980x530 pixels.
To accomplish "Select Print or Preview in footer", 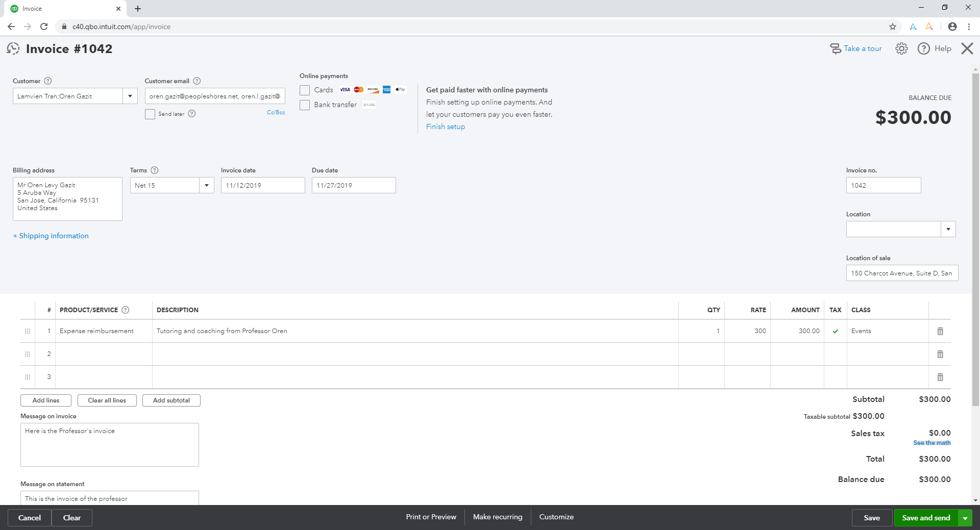I will pos(431,517).
